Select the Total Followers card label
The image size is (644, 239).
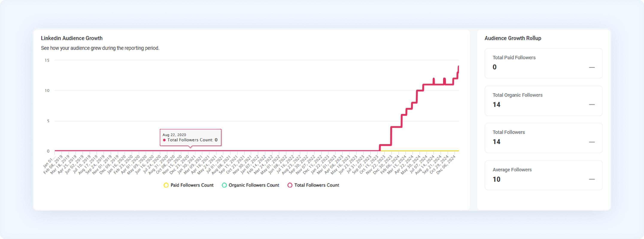click(509, 132)
